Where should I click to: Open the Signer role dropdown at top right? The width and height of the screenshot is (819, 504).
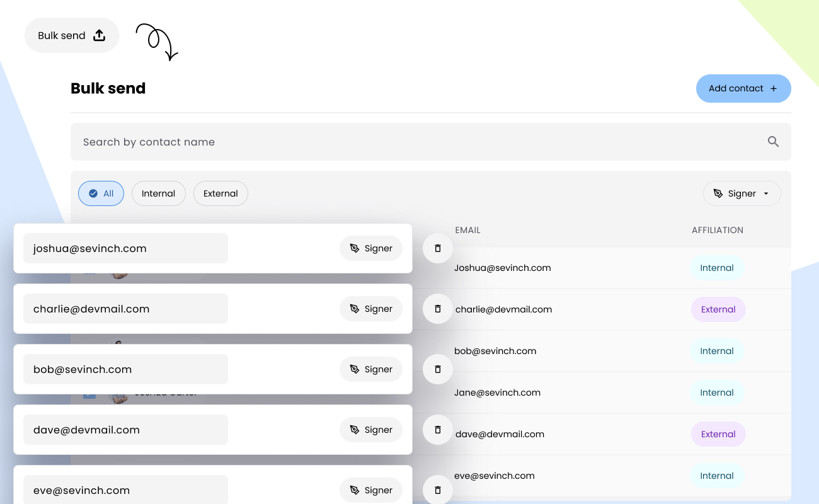tap(742, 193)
